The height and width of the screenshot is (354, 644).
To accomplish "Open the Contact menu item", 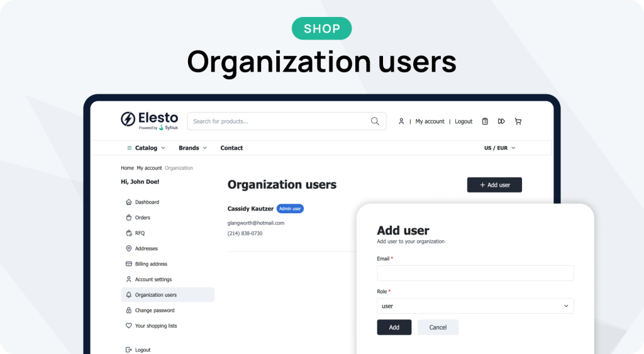I will pos(231,148).
